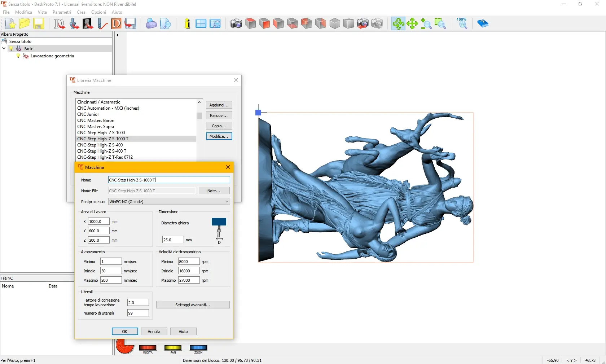Collapse the project tree panel arrow

[x=117, y=35]
